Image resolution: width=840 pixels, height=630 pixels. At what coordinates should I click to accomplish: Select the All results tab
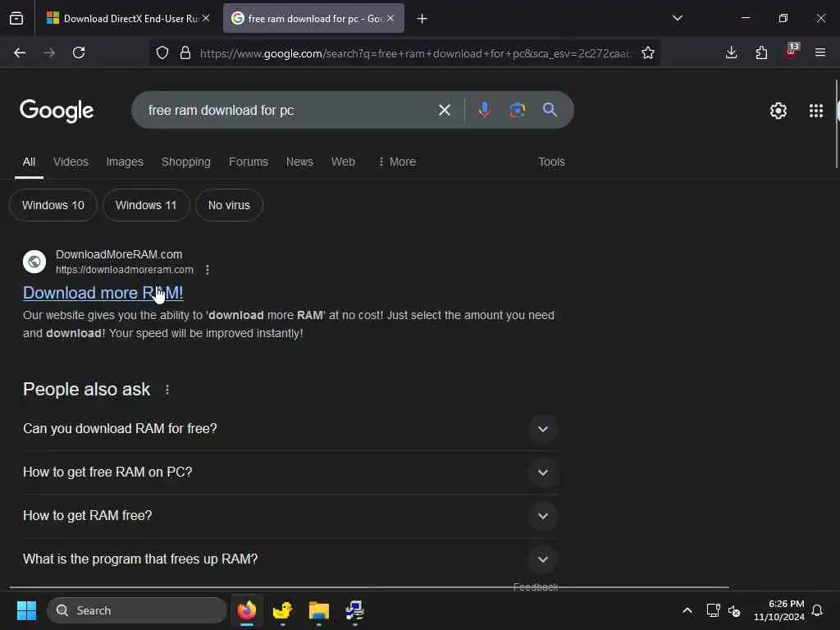(29, 162)
